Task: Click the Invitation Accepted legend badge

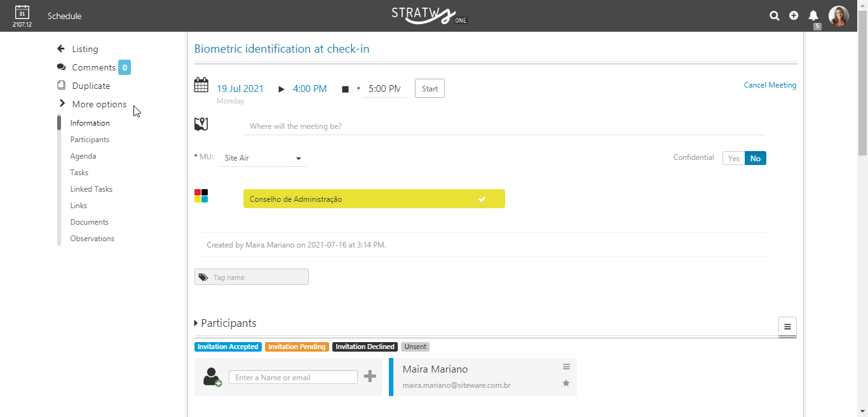Action: (227, 347)
